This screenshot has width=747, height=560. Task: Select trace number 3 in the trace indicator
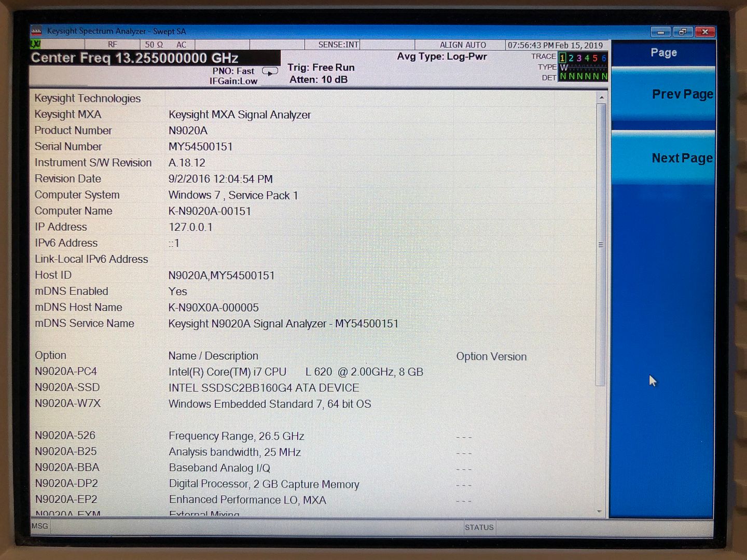(579, 58)
